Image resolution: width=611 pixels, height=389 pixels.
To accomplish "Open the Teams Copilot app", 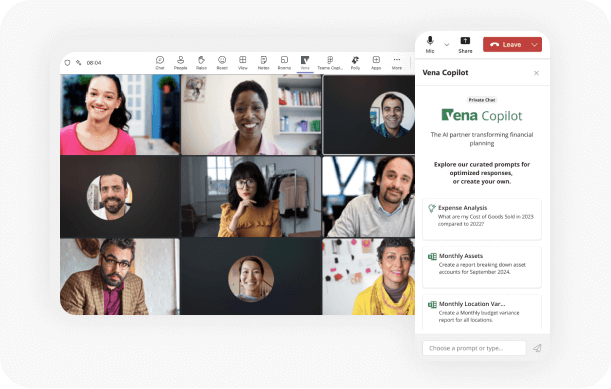I will [x=330, y=62].
